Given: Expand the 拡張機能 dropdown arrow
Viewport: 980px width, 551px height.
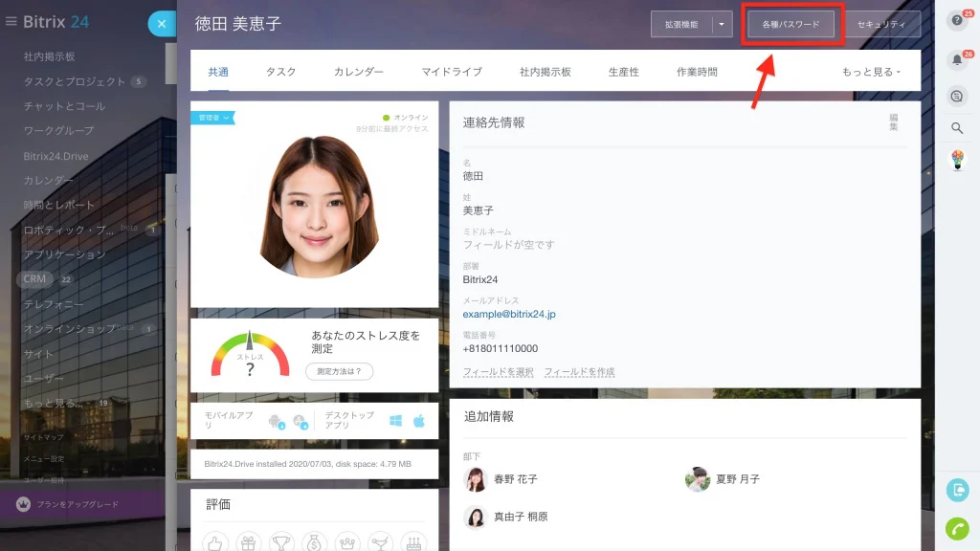Looking at the screenshot, I should point(722,24).
